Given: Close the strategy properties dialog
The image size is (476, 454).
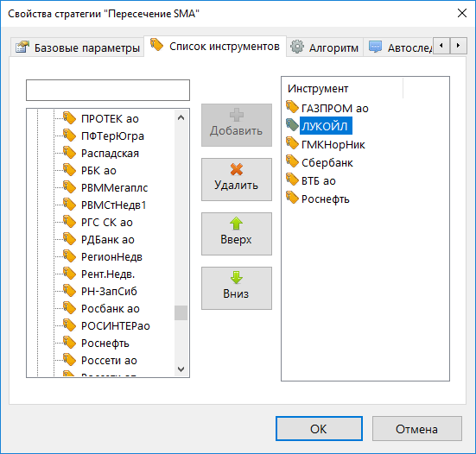Looking at the screenshot, I should [x=461, y=13].
